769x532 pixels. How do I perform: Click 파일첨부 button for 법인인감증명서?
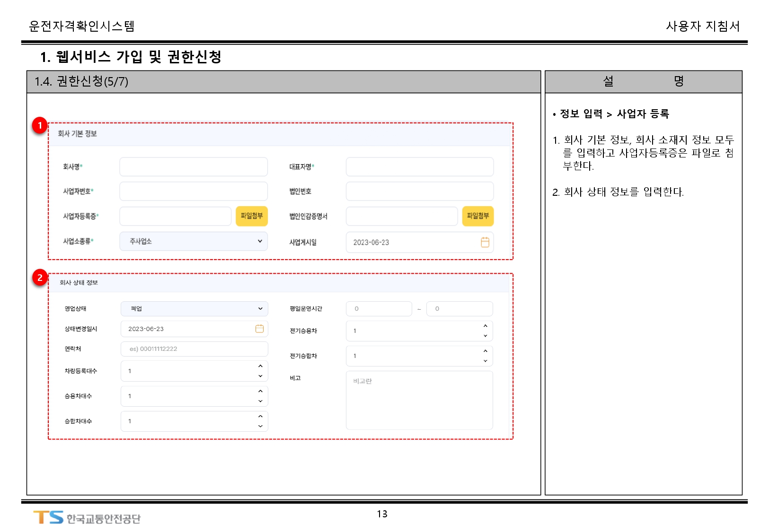[x=477, y=216]
